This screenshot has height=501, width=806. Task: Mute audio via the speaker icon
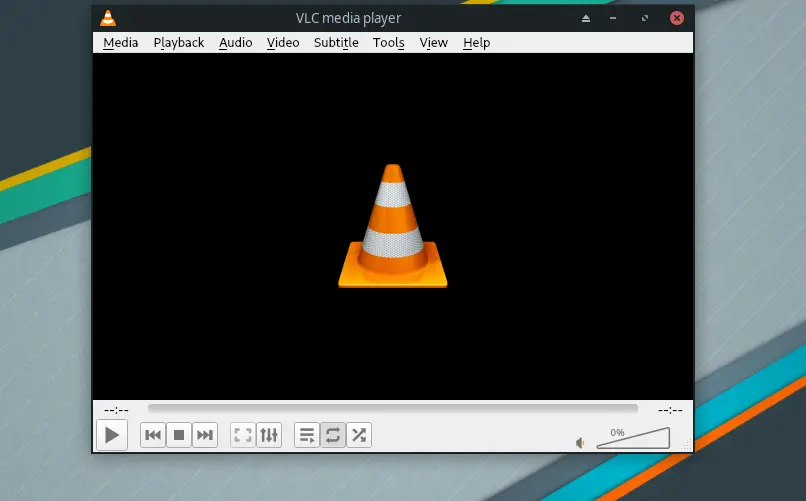click(580, 443)
